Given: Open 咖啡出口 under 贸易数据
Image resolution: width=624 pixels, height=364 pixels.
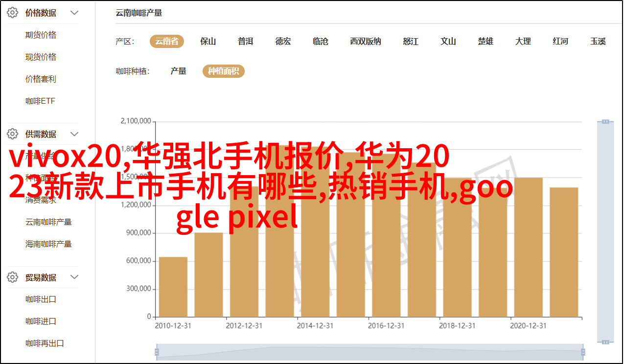Looking at the screenshot, I should click(x=41, y=299).
